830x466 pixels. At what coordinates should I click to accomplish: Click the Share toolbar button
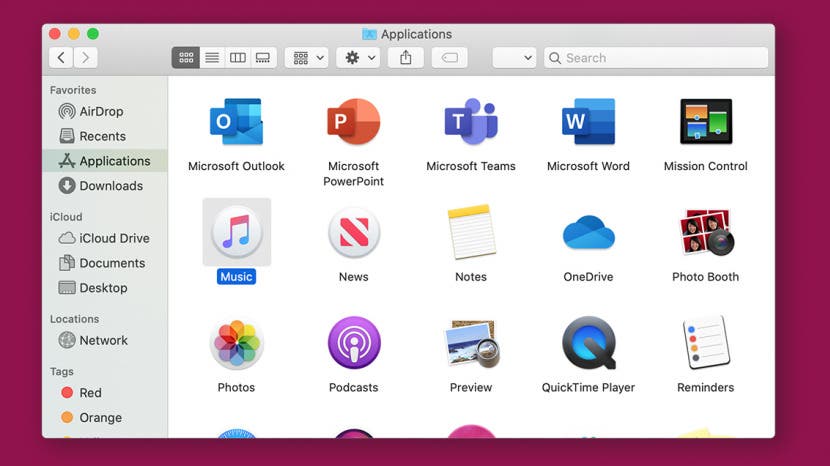(x=405, y=58)
